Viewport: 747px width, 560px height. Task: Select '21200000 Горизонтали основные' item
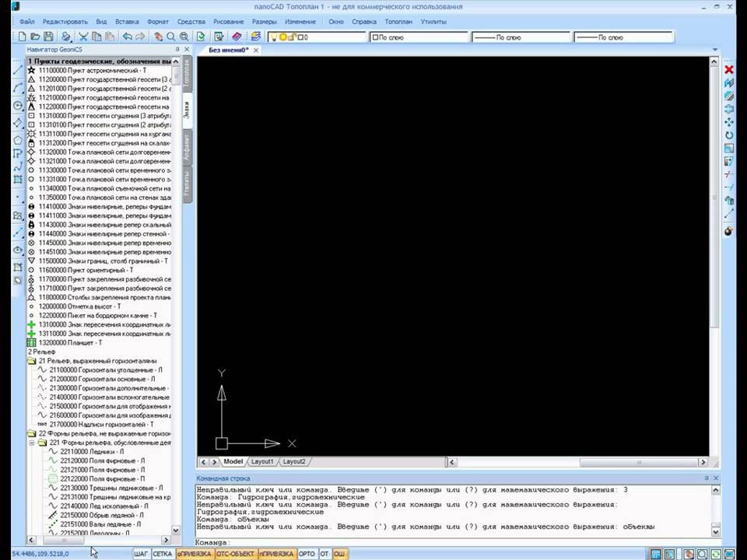pos(103,380)
